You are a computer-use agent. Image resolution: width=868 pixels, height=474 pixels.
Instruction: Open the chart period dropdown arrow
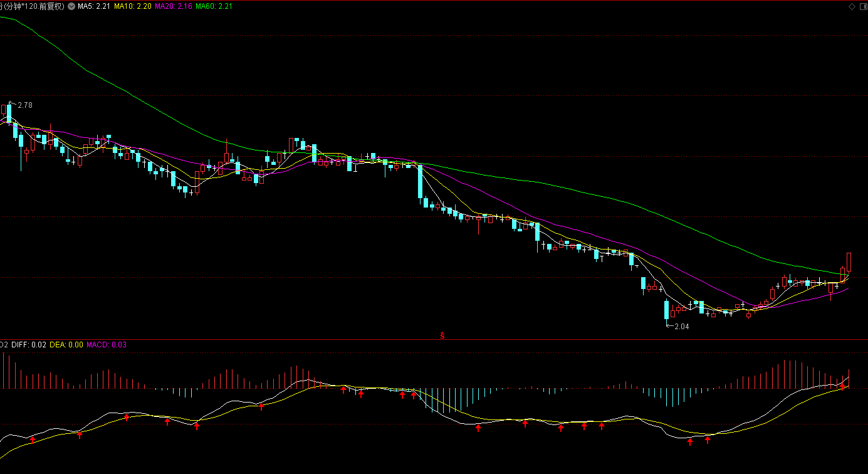click(71, 6)
